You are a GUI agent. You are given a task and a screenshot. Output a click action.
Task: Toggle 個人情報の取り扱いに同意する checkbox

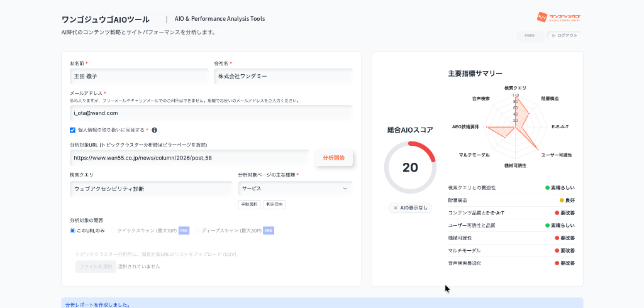pos(73,130)
